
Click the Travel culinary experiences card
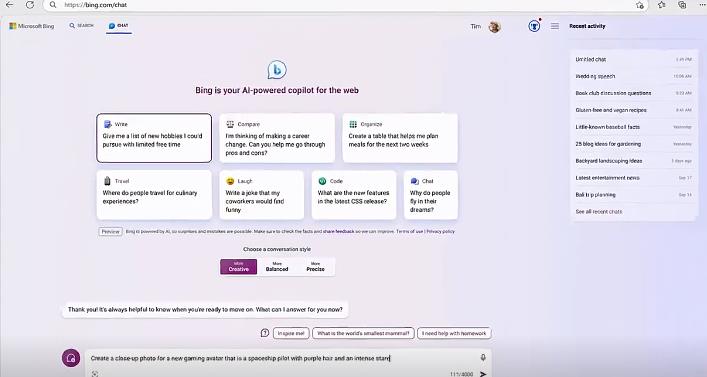click(x=154, y=195)
